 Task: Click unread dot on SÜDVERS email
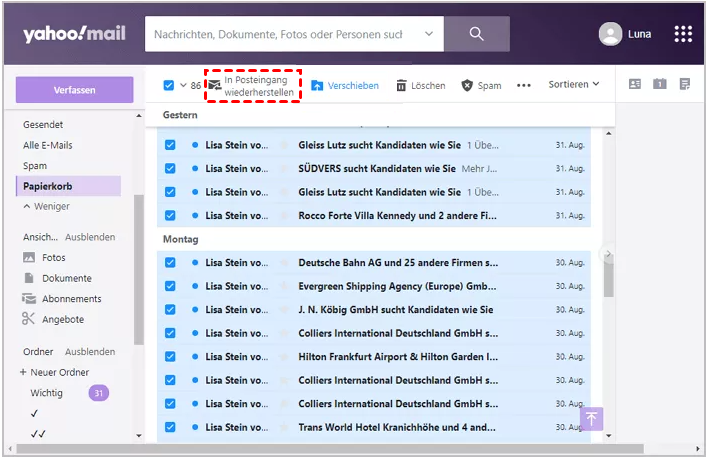pos(195,169)
